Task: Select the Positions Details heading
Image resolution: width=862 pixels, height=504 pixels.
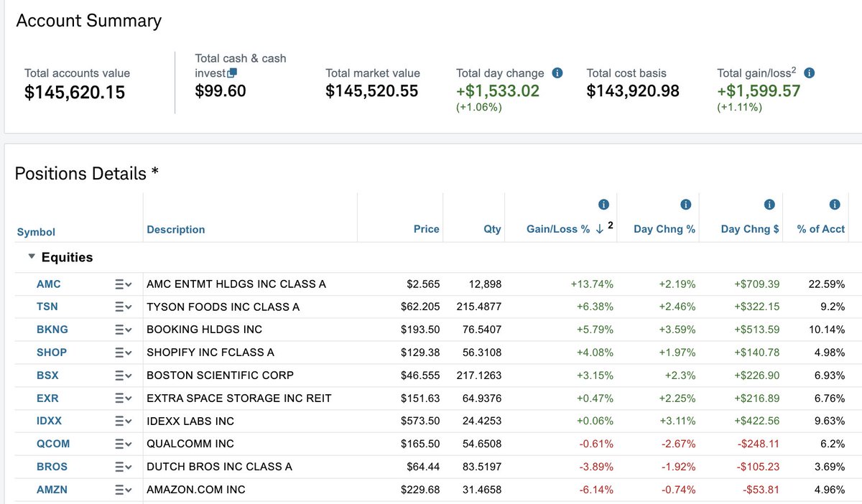Action: 87,174
